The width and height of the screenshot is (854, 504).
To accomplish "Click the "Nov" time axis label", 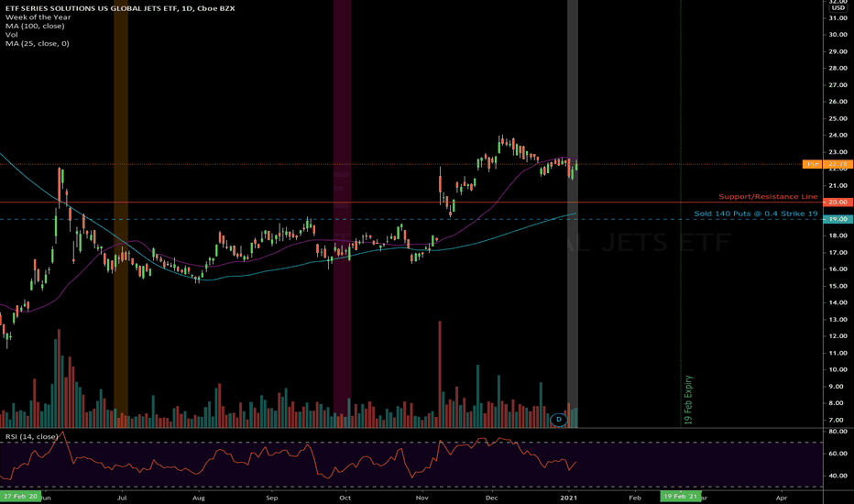I will tap(422, 498).
